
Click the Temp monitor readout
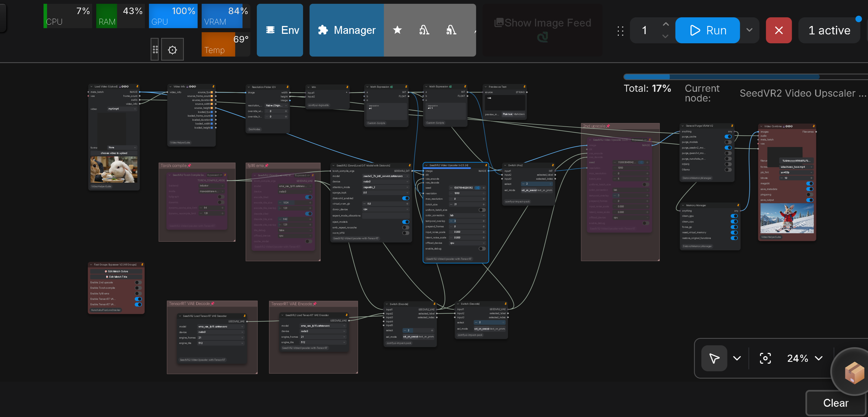(225, 44)
